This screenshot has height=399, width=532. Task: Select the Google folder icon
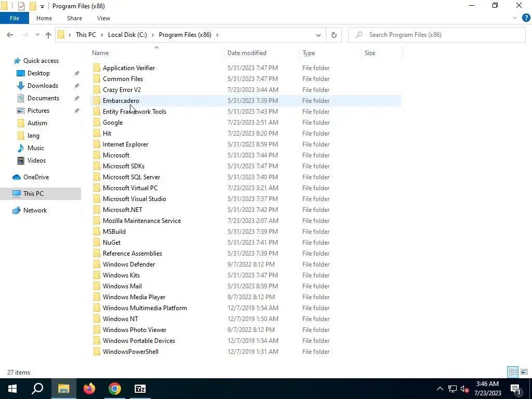point(97,123)
